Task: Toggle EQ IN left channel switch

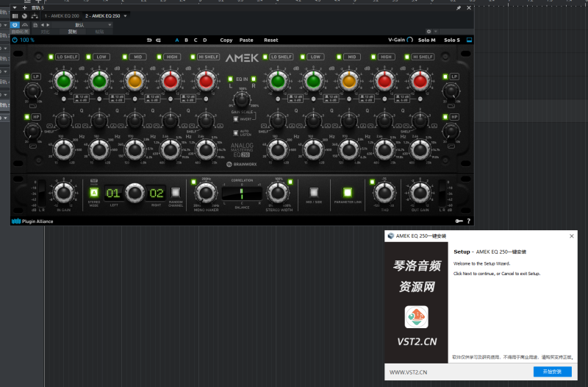Action: tap(230, 79)
